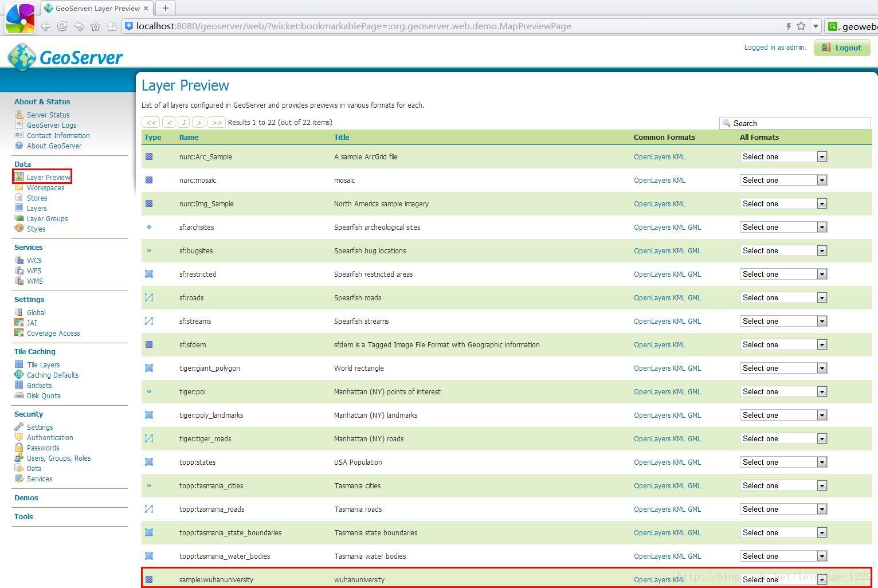Open Layers page in sidebar
878x588 pixels.
37,208
